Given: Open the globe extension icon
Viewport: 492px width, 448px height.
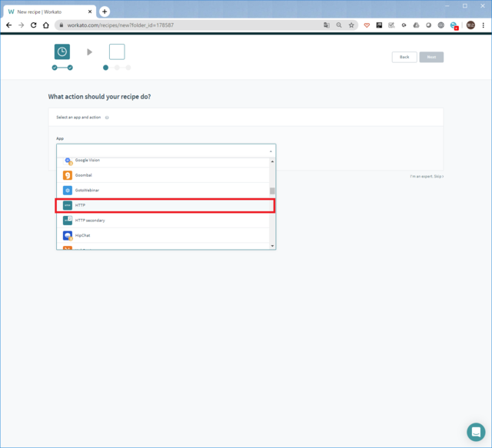Looking at the screenshot, I should click(x=440, y=25).
